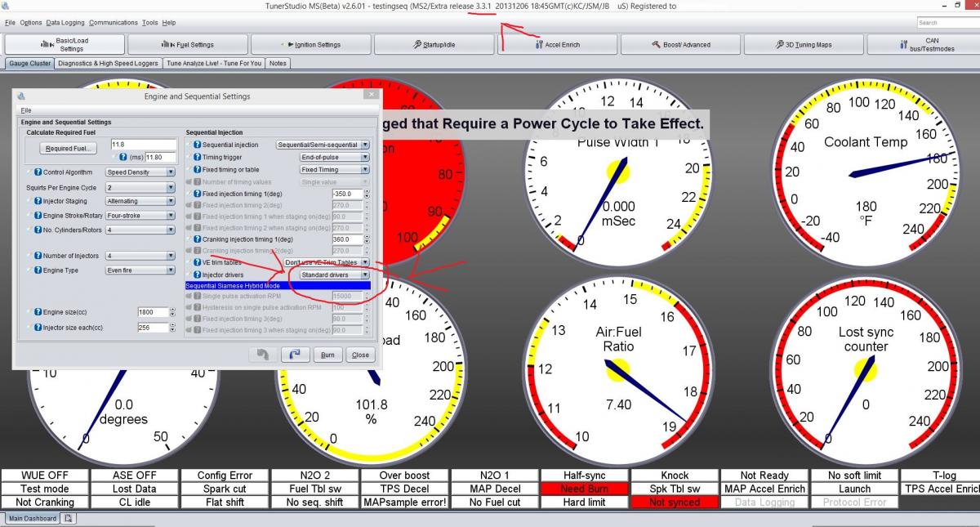Click the undo arrow icon in dialog
980x527 pixels.
click(x=263, y=355)
